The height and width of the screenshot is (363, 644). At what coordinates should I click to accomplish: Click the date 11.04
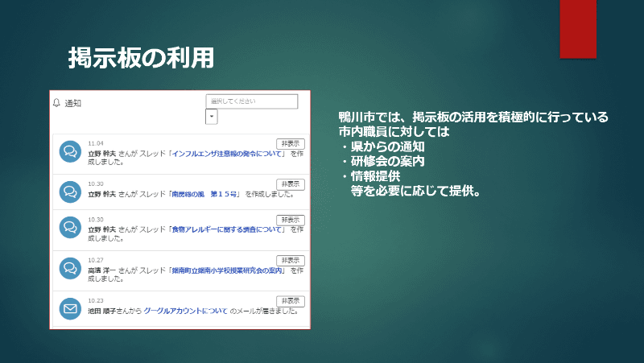96,143
